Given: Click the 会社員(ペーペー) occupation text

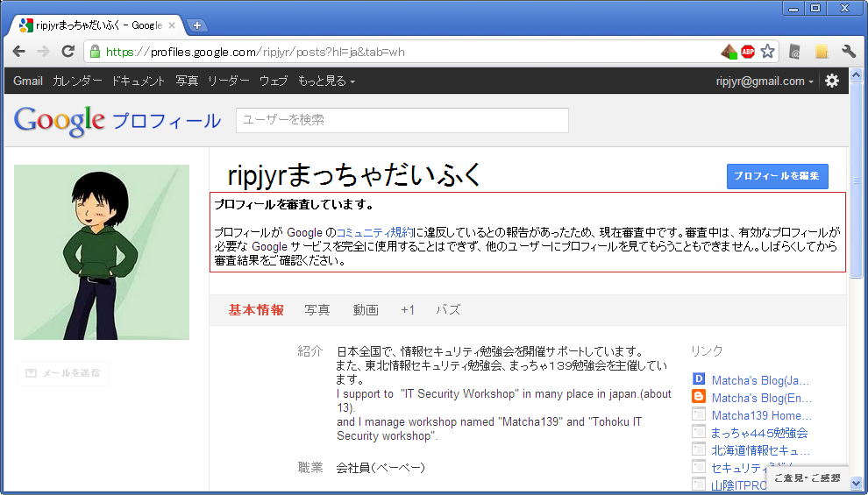Looking at the screenshot, I should click(x=381, y=468).
